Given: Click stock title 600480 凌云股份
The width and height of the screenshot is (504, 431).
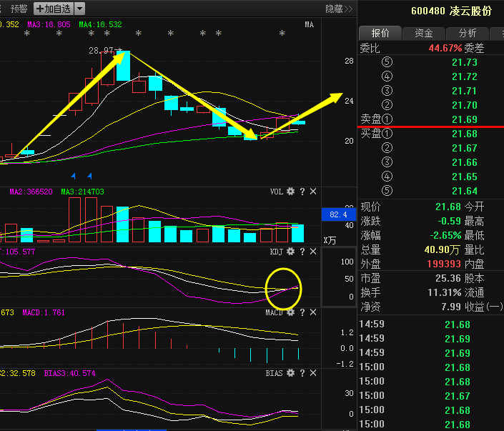Looking at the screenshot, I should pos(451,11).
